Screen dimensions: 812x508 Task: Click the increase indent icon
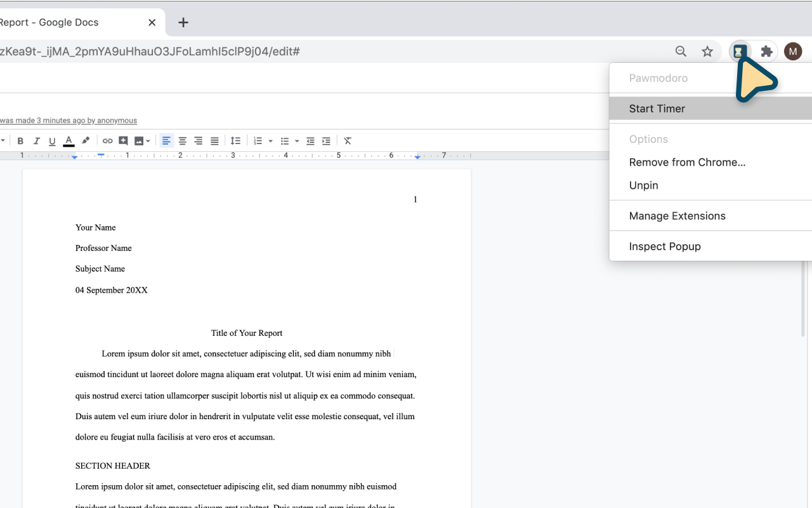pos(326,141)
